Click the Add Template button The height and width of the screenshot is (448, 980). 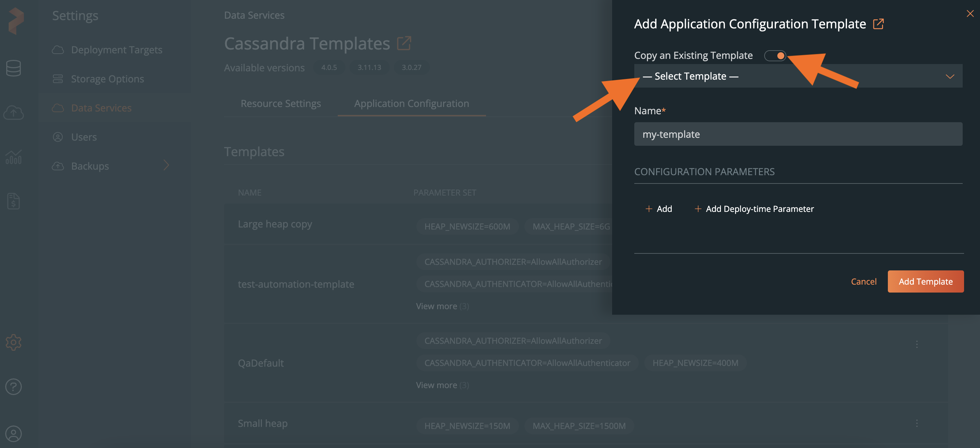pyautogui.click(x=926, y=281)
